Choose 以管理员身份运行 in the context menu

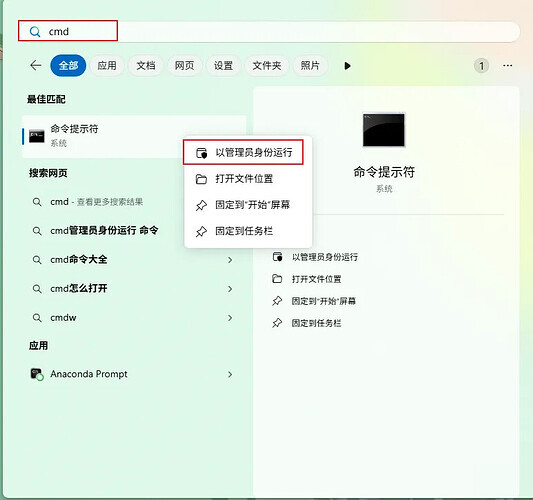coord(243,153)
